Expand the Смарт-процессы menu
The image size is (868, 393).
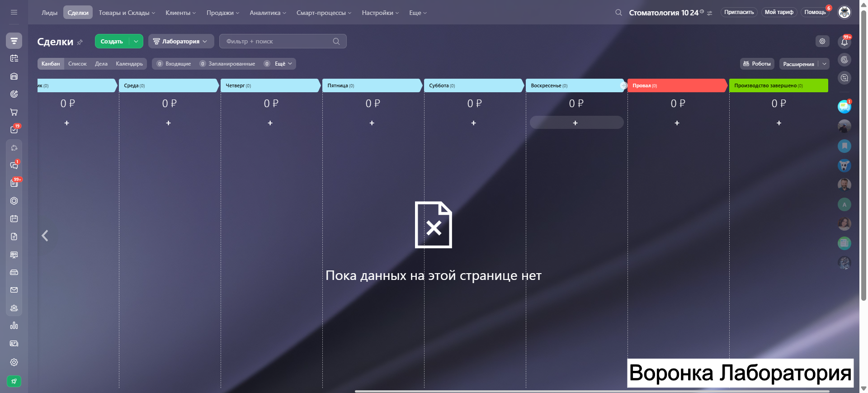click(x=324, y=13)
